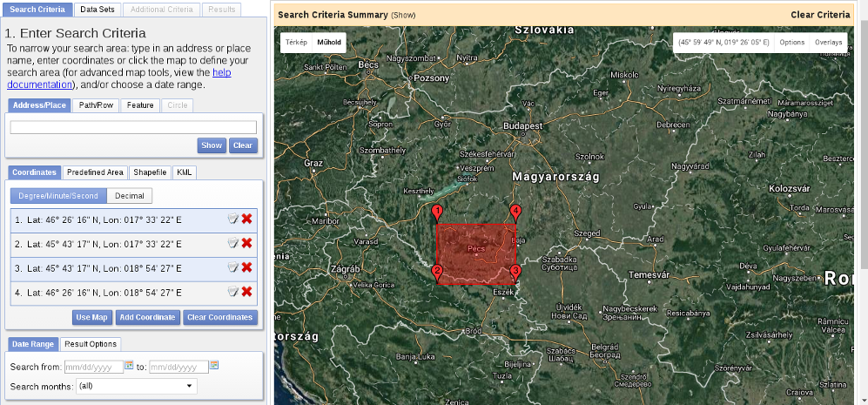
Task: Switch to Predefined Area tab
Action: tap(95, 172)
